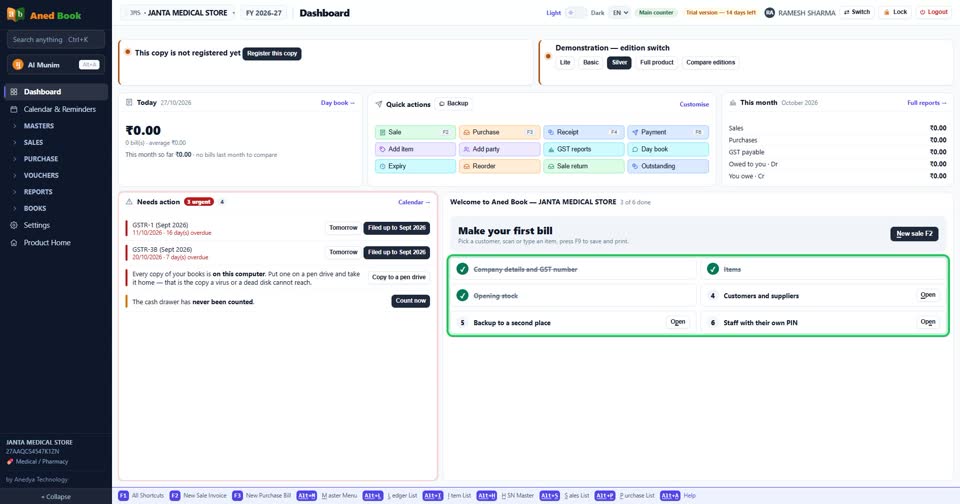Click the Ramesh Sharma user avatar
This screenshot has height=504, width=960.
tap(770, 13)
